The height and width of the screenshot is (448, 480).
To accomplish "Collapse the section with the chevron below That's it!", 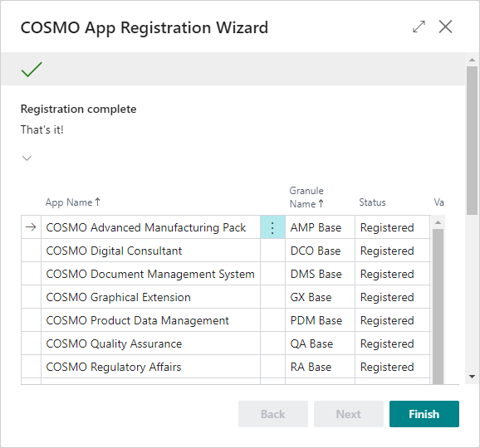I will coord(27,158).
